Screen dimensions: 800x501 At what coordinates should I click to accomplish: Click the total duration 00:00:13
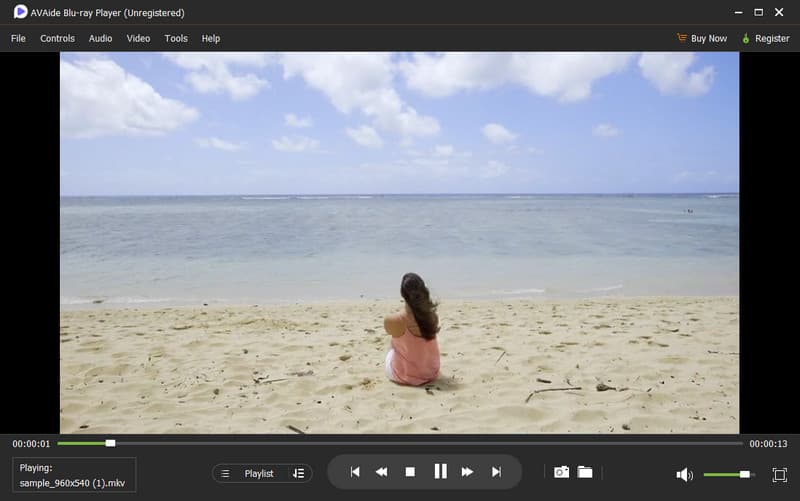[x=768, y=444]
